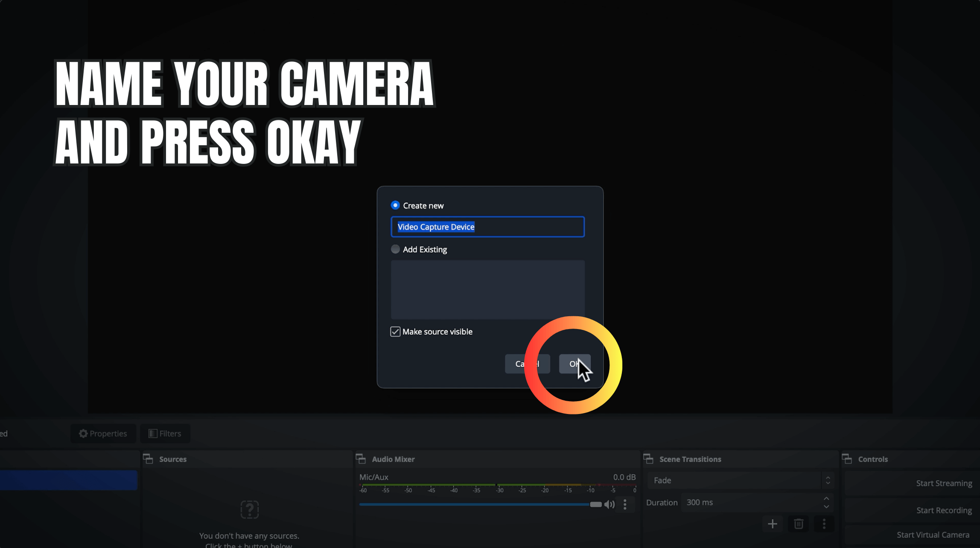Click the Sources dock panel icon
Viewport: 980px width, 548px height.
[148, 459]
